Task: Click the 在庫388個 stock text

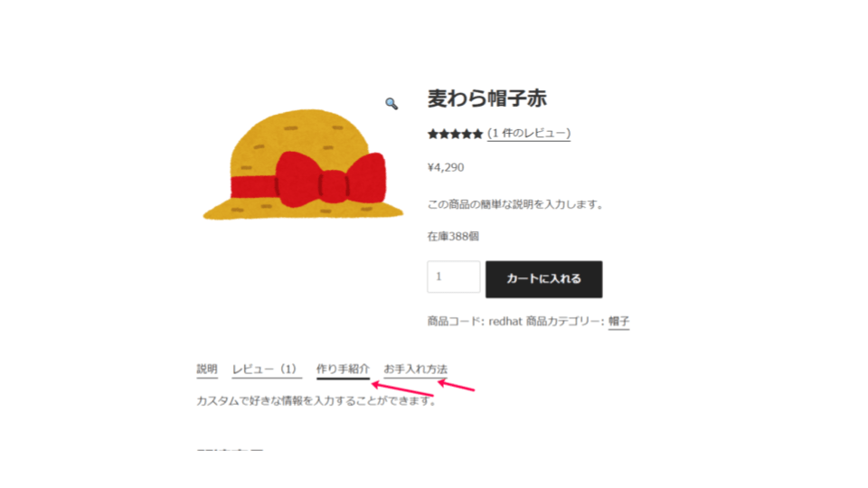Action: pos(453,236)
